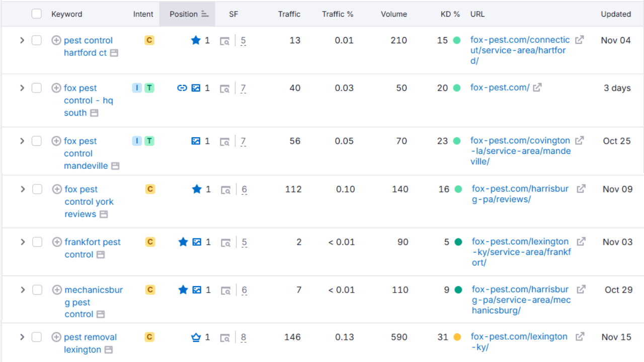Open URL fox-pest.com/harrisburg-pa/reviews/
The width and height of the screenshot is (644, 362).
point(520,194)
